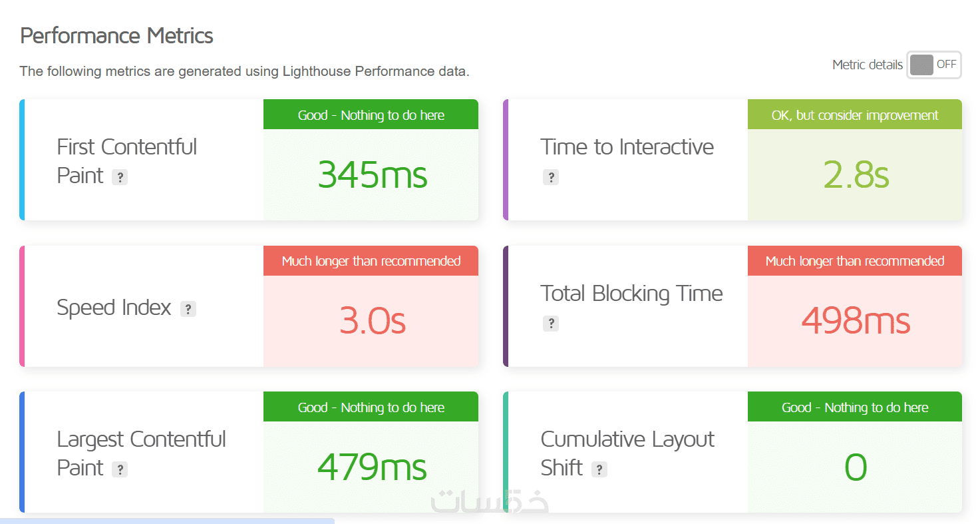Click the Cumulative Layout Shift score of 0

point(856,467)
